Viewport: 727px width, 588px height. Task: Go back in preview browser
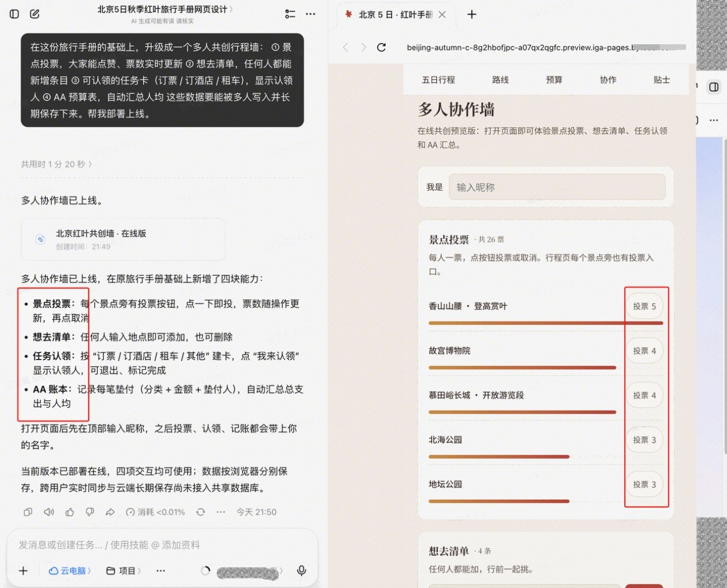pyautogui.click(x=345, y=47)
